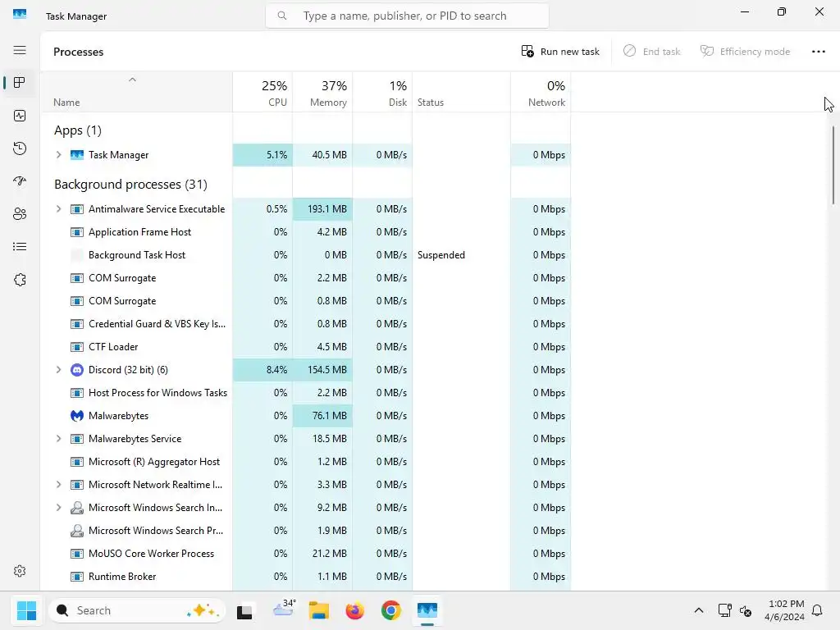Open Task Manager settings gear
The image size is (840, 630).
coord(20,571)
